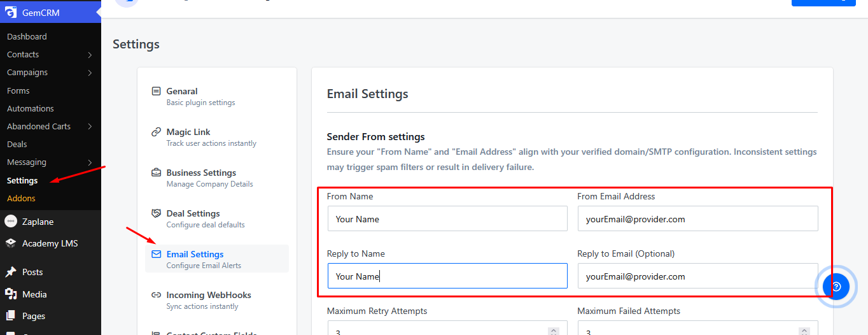
Task: Open the floating help question-mark button
Action: point(836,287)
